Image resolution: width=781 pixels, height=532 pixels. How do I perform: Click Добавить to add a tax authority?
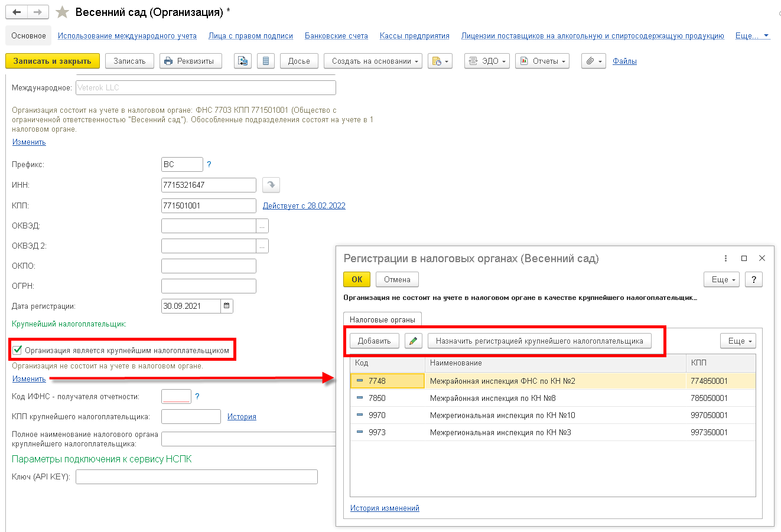pos(375,341)
